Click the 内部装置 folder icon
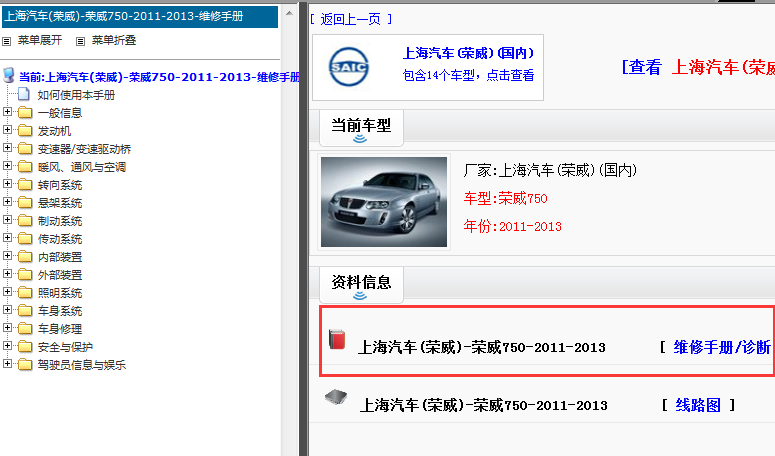 click(25, 257)
